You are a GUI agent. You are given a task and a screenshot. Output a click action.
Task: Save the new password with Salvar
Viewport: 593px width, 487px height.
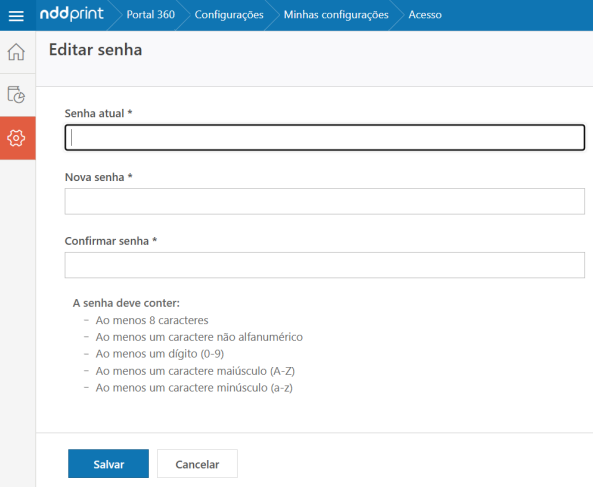click(108, 464)
